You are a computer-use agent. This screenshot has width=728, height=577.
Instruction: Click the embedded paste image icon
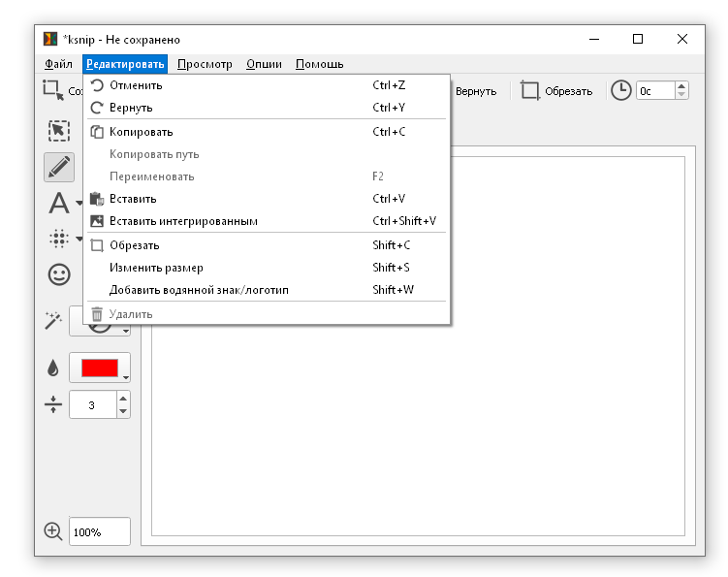pos(97,221)
